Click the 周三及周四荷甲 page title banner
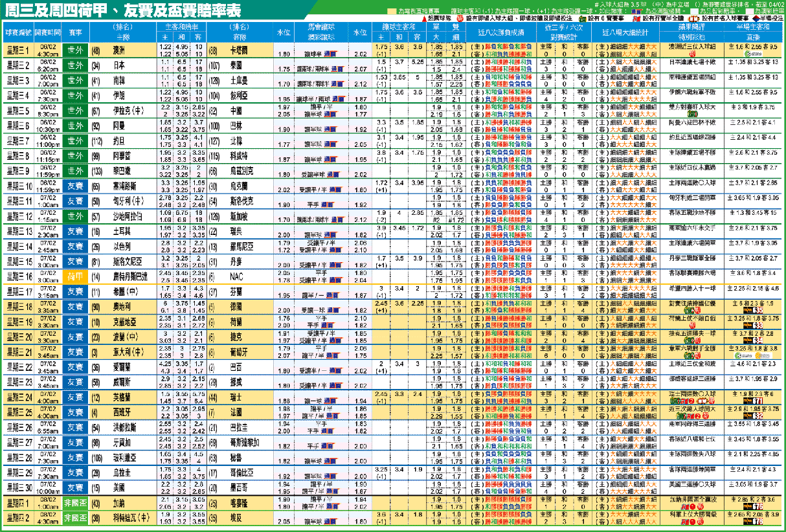Image resolution: width=786 pixels, height=532 pixels. click(123, 12)
